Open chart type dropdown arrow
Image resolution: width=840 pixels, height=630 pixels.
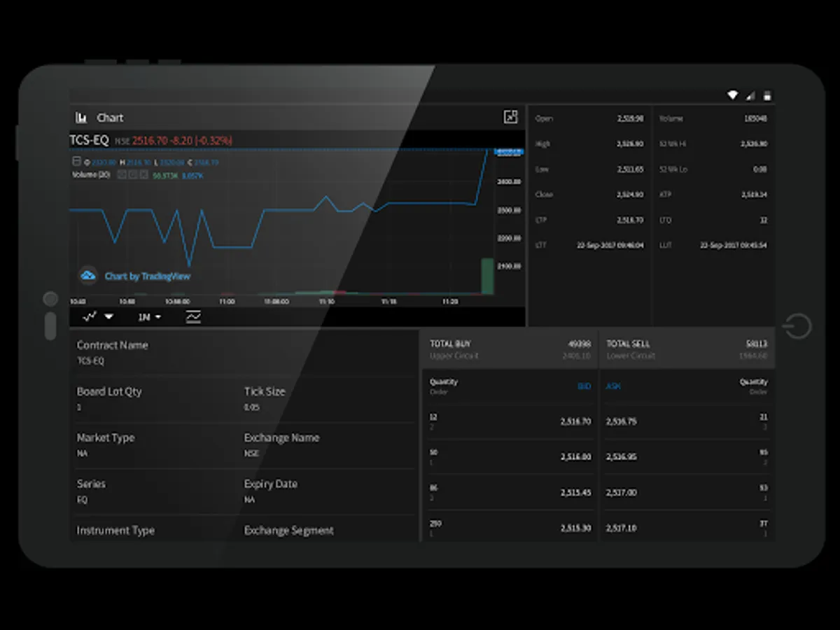click(109, 316)
